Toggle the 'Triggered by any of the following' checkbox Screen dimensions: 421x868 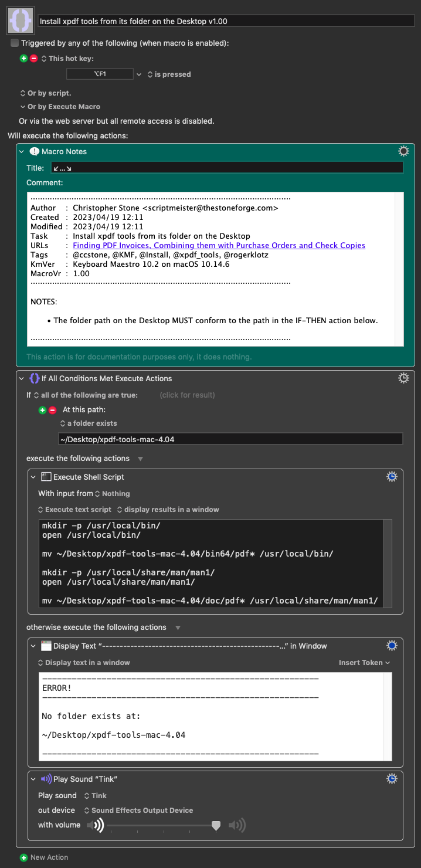[15, 43]
